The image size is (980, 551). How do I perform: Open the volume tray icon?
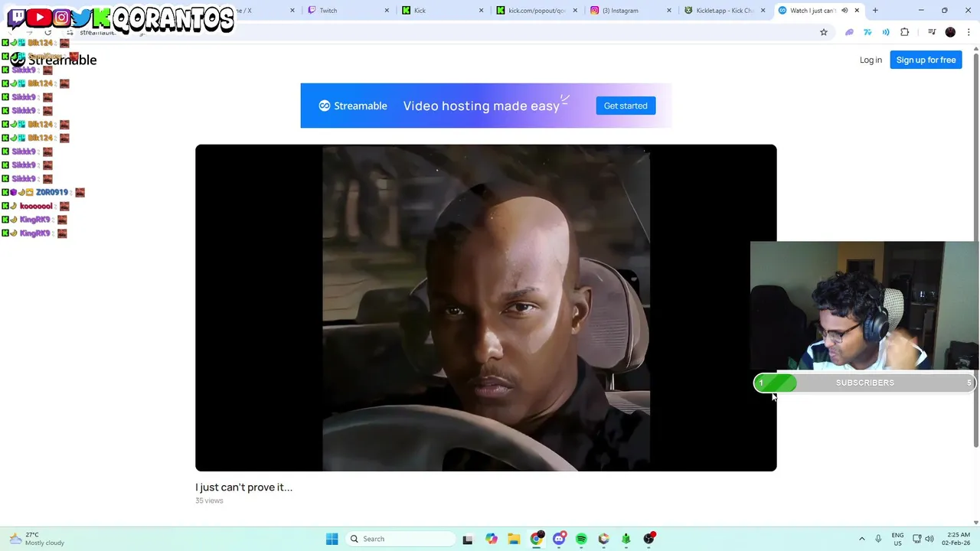pyautogui.click(x=929, y=539)
